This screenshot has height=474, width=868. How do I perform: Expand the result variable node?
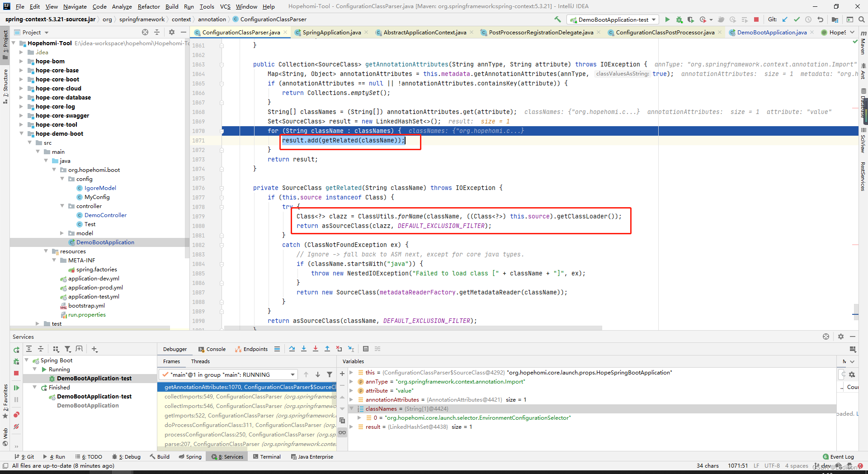[x=352, y=427]
